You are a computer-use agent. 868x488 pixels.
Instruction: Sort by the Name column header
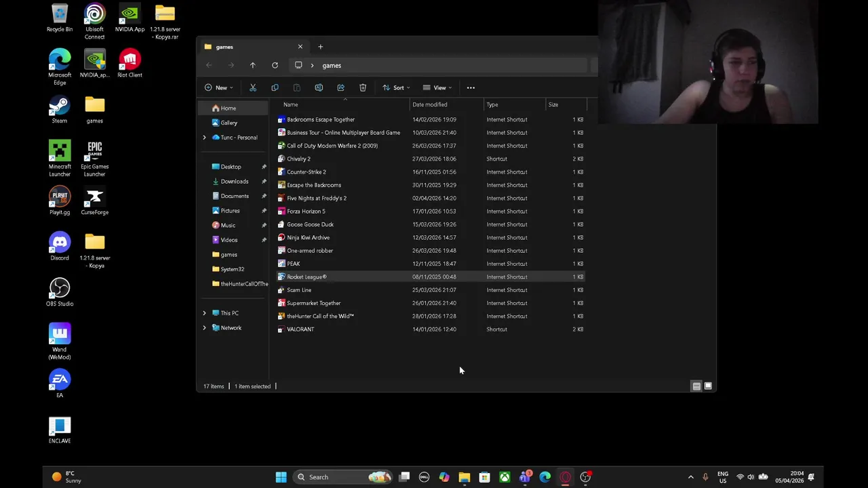pyautogui.click(x=341, y=104)
